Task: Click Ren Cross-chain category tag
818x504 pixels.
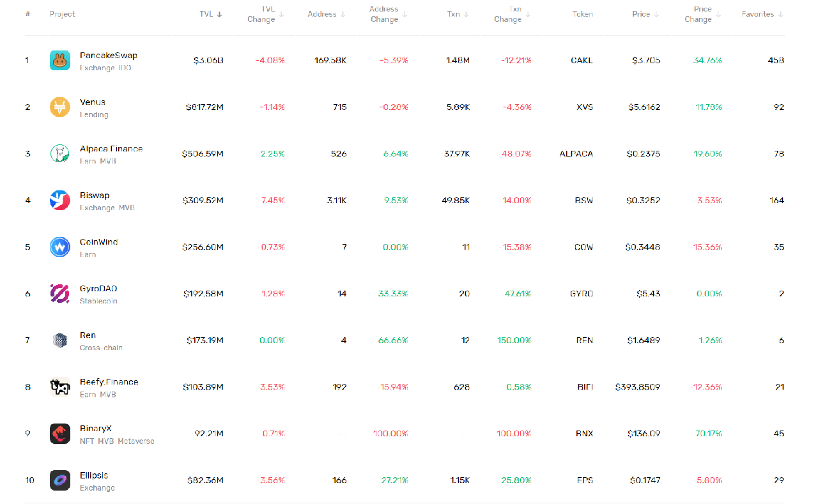Action: (x=101, y=347)
